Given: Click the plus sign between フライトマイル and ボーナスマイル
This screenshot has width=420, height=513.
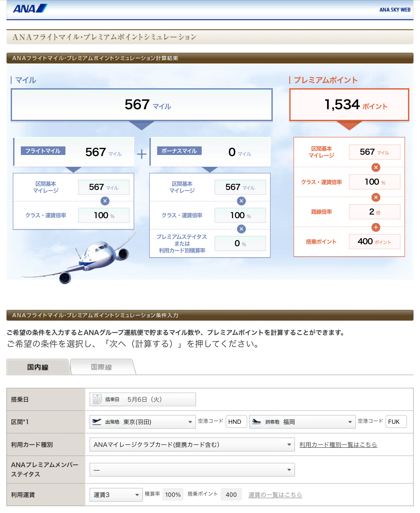Looking at the screenshot, I should pos(142,154).
